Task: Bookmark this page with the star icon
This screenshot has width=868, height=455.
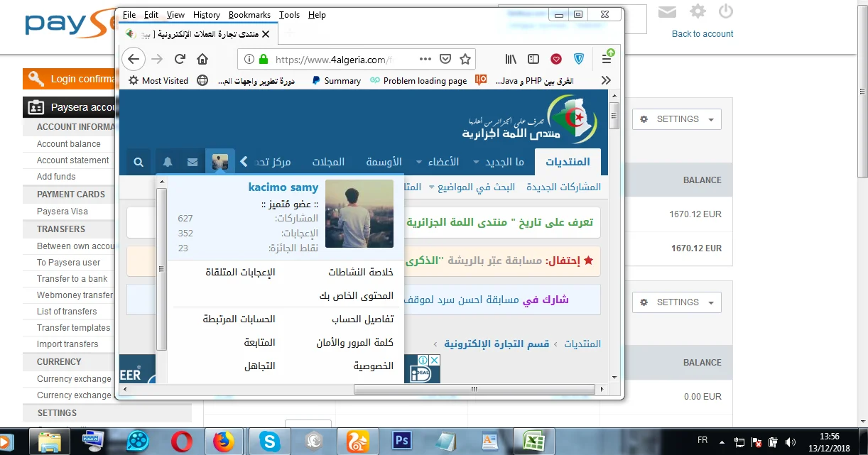Action: pos(465,59)
